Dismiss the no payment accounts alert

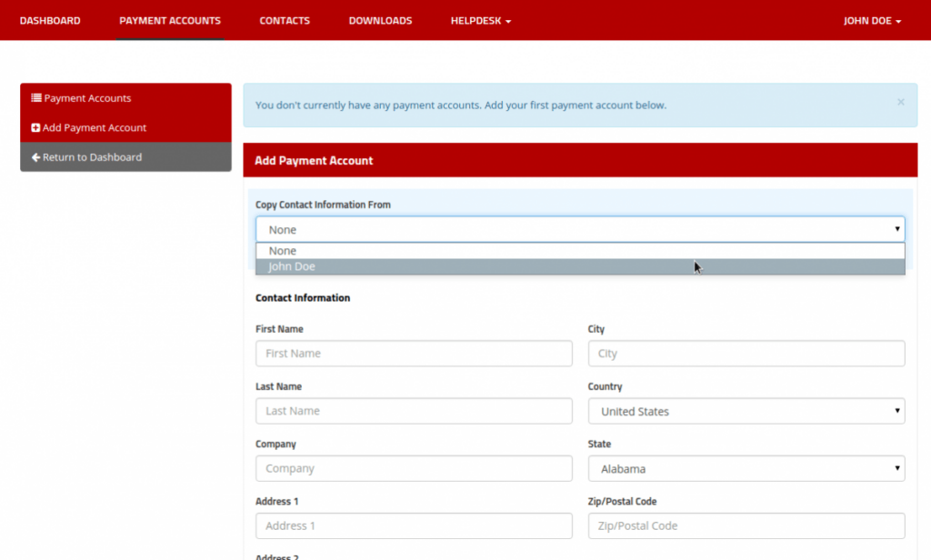901,102
